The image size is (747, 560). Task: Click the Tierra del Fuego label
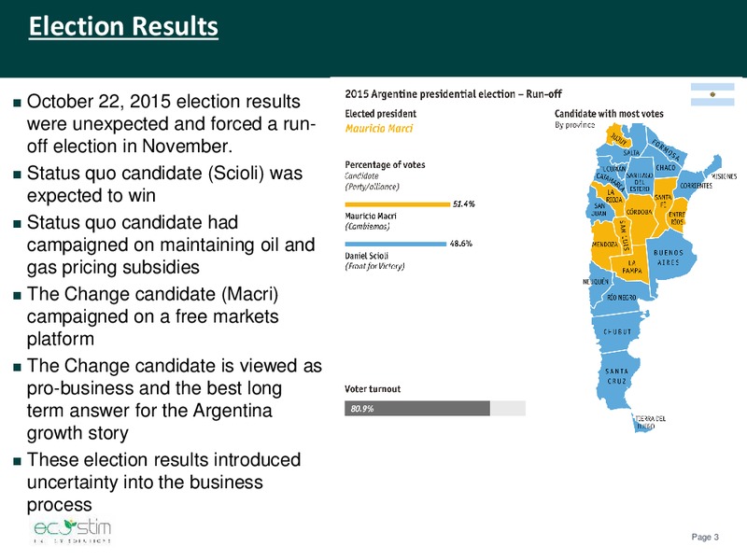pyautogui.click(x=650, y=422)
